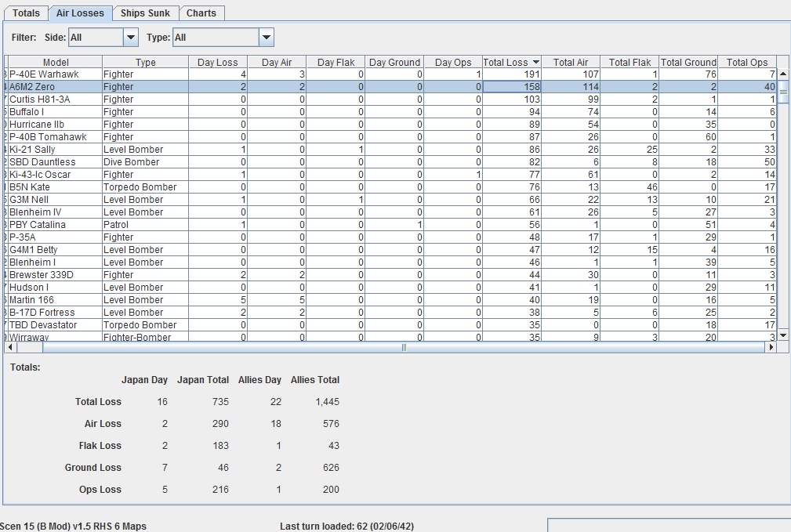Click Dive Bomber type cell

click(x=145, y=162)
